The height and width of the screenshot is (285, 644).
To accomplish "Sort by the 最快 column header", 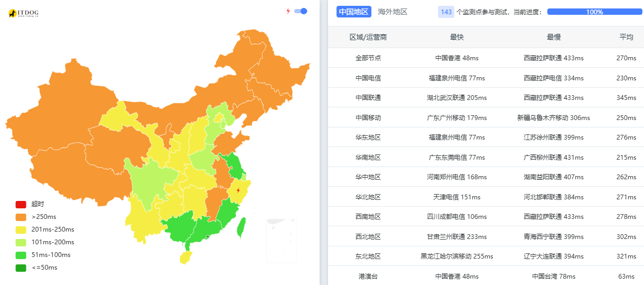I will point(456,37).
